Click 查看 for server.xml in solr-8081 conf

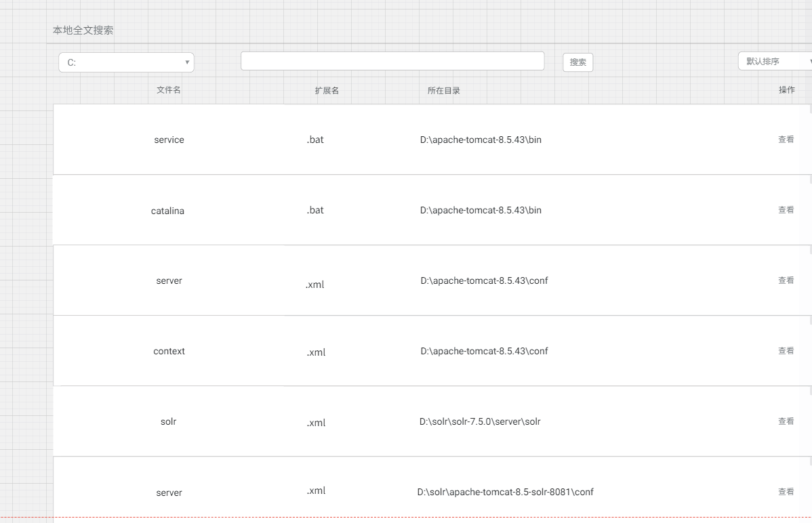point(786,492)
